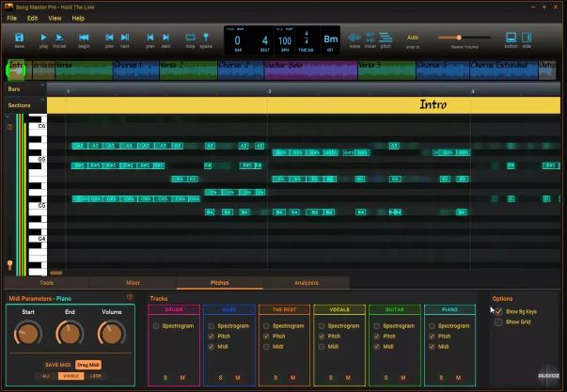Select the Chorus Extended section in overview
Viewport: 567px width, 392px height.
504,70
